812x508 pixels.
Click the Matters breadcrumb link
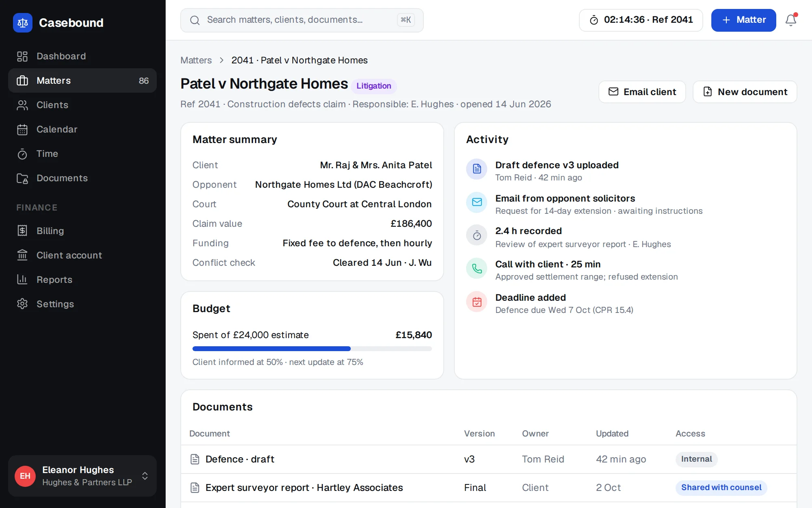coord(196,60)
